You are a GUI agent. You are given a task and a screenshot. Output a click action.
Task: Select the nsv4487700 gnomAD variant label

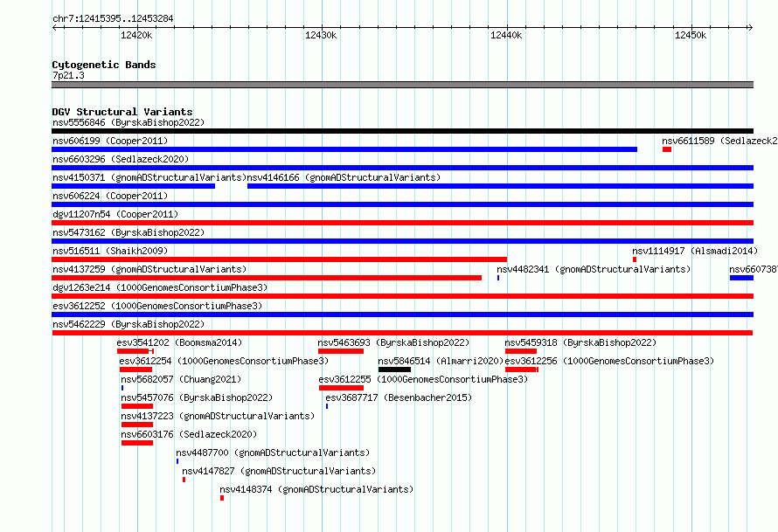pos(273,453)
